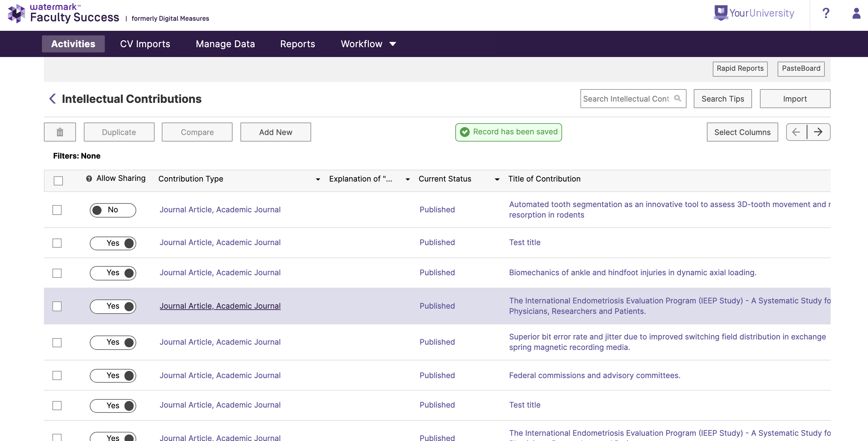Click the Rapid Reports button
This screenshot has width=868, height=441.
[740, 69]
